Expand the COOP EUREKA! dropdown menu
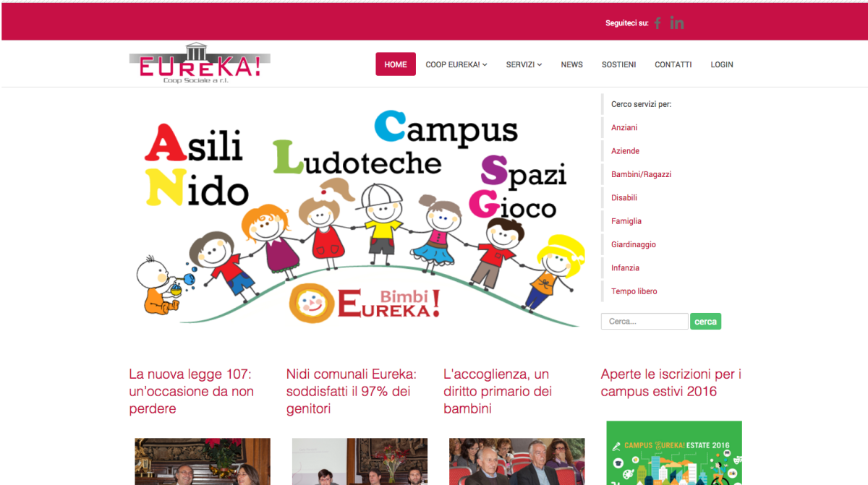868x485 pixels. 456,64
